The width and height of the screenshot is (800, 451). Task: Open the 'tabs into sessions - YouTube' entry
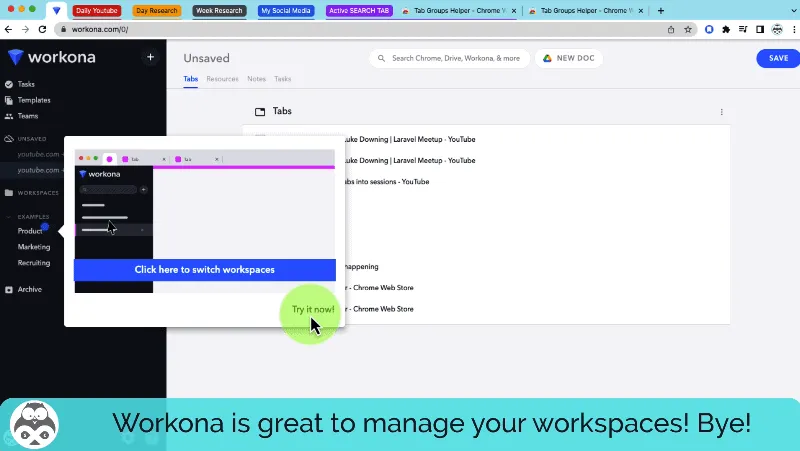pyautogui.click(x=387, y=182)
